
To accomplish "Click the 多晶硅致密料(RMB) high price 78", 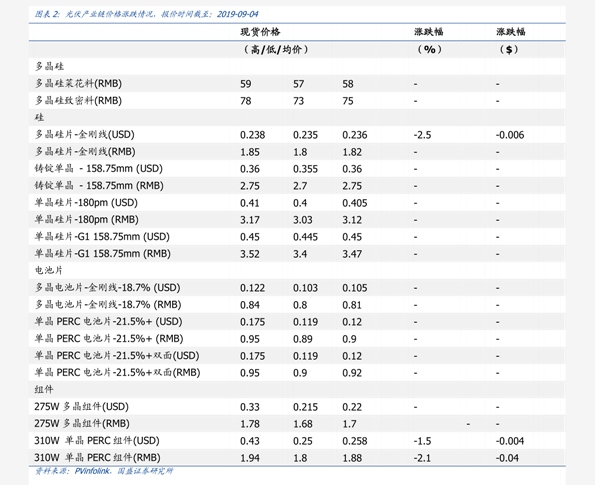I will (x=246, y=101).
